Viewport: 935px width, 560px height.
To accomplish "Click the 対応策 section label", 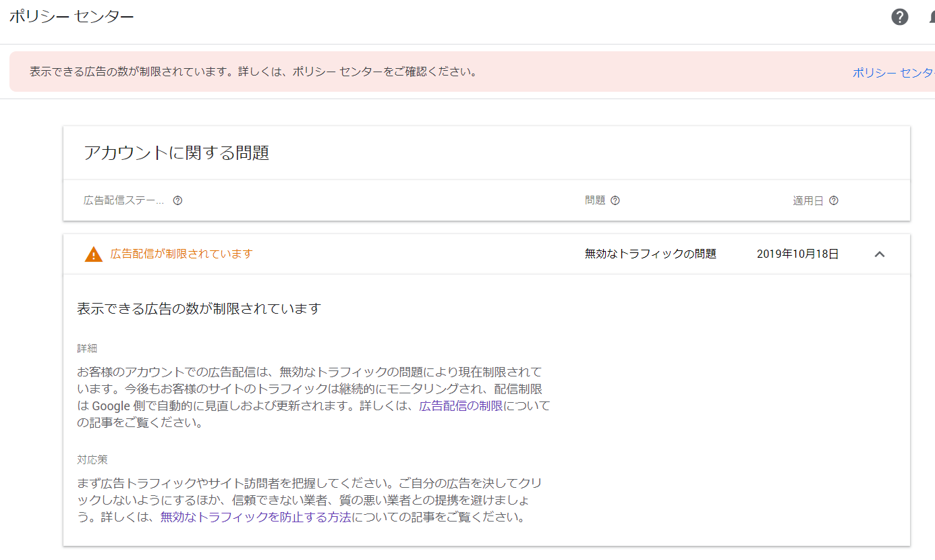I will [92, 459].
